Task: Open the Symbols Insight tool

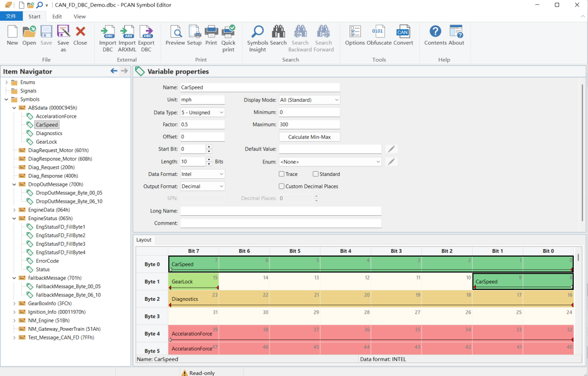Action: point(258,34)
